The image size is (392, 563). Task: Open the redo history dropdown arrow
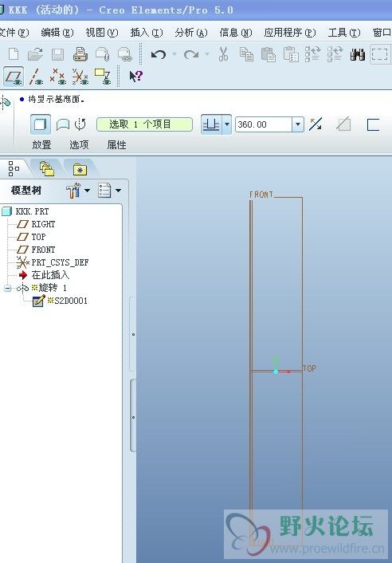(x=207, y=54)
